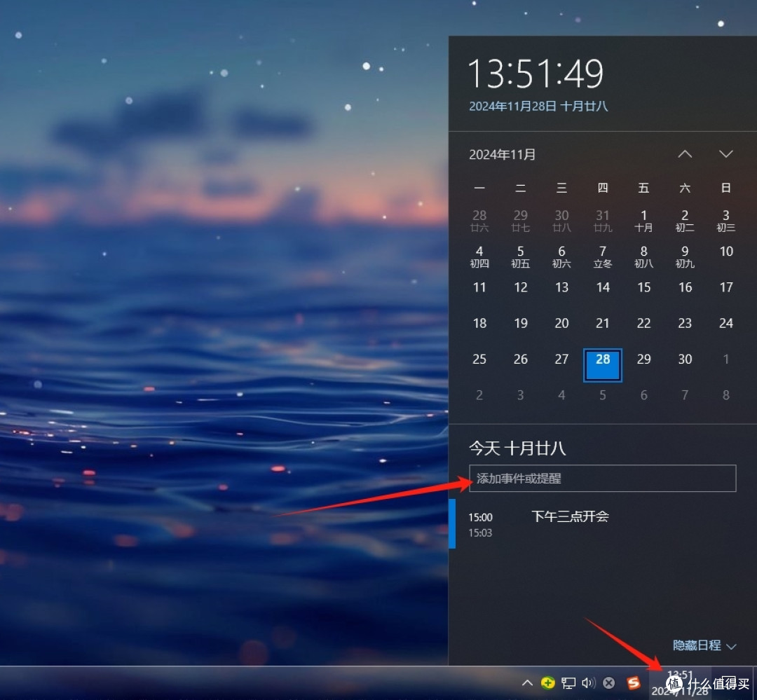
Task: Focus the 添加事件或提醒 input field
Action: (602, 479)
